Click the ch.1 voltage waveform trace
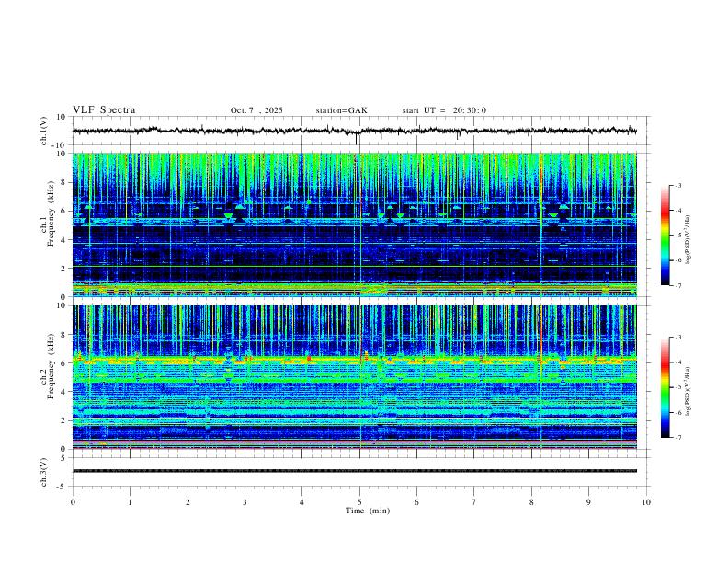Screen dimensions: 728x563 click(x=355, y=131)
